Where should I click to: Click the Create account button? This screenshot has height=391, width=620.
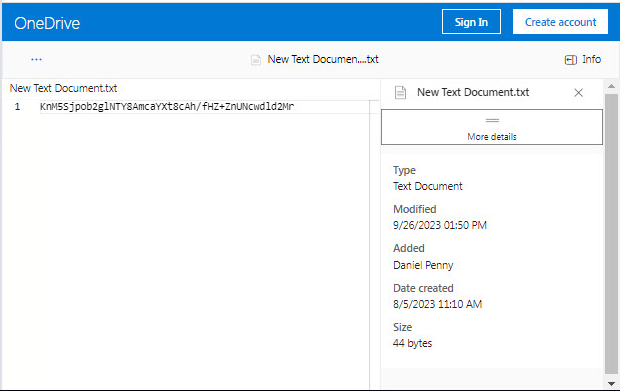click(x=560, y=22)
